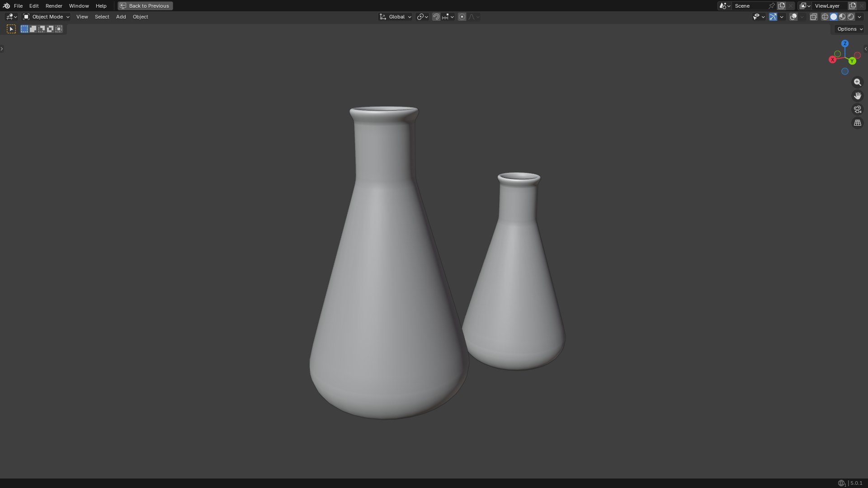Switch perspective/orthographic grid icon
This screenshot has height=488, width=868.
[858, 123]
